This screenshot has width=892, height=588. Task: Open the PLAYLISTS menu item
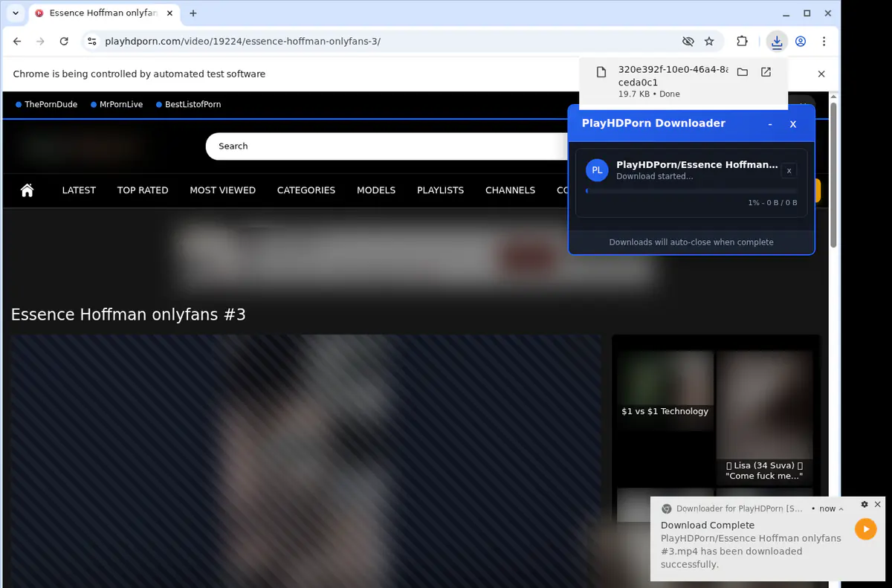440,190
